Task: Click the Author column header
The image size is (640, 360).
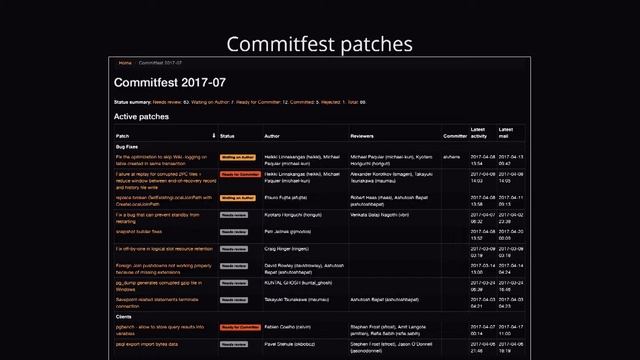Action: tap(272, 136)
